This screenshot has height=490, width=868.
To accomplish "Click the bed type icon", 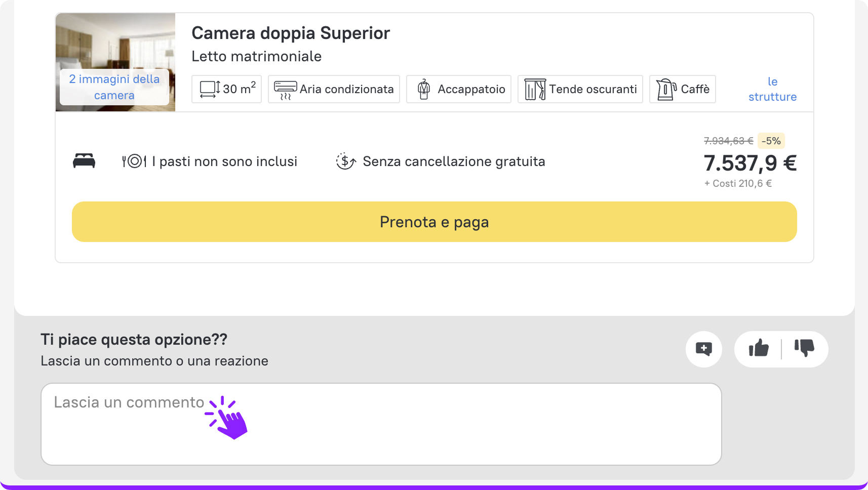I will (x=84, y=161).
